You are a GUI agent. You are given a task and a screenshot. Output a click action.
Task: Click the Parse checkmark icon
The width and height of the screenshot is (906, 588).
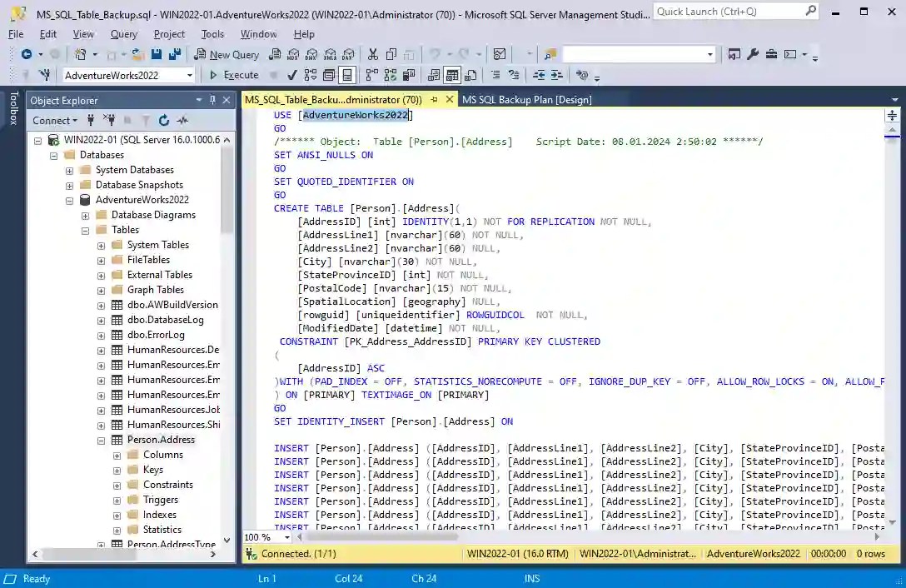292,75
